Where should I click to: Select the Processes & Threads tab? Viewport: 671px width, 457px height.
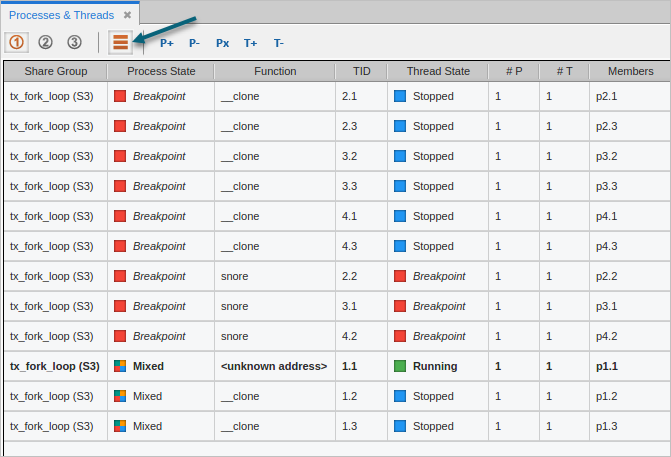[x=61, y=15]
